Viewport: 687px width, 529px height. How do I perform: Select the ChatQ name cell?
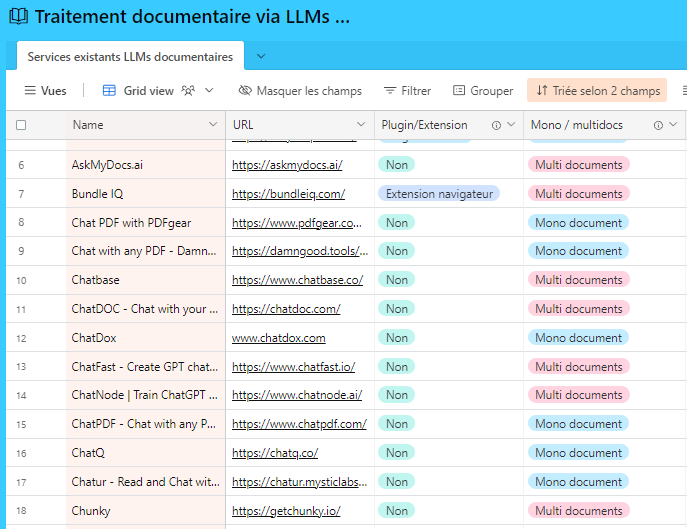(x=145, y=453)
